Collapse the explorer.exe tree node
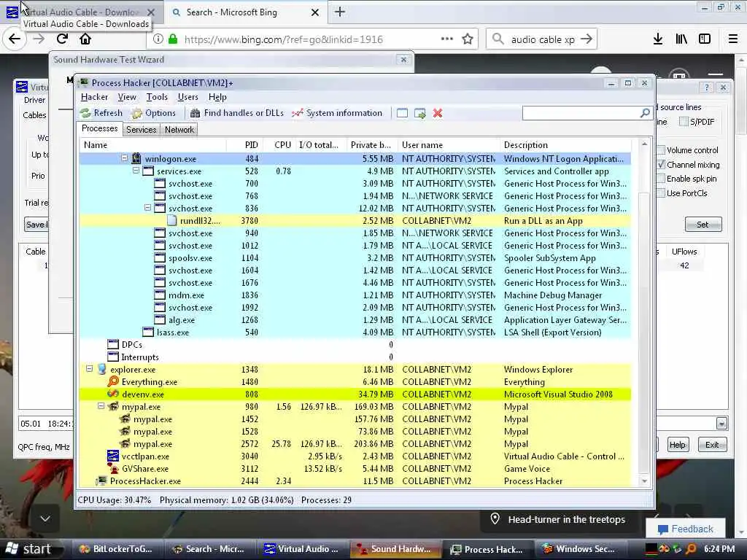Viewport: 747px width, 560px height. [x=89, y=368]
